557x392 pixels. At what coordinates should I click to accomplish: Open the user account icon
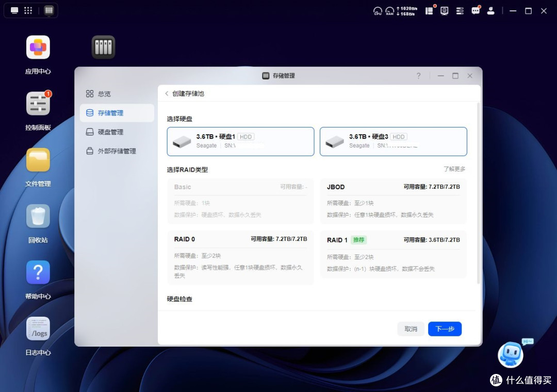point(491,11)
